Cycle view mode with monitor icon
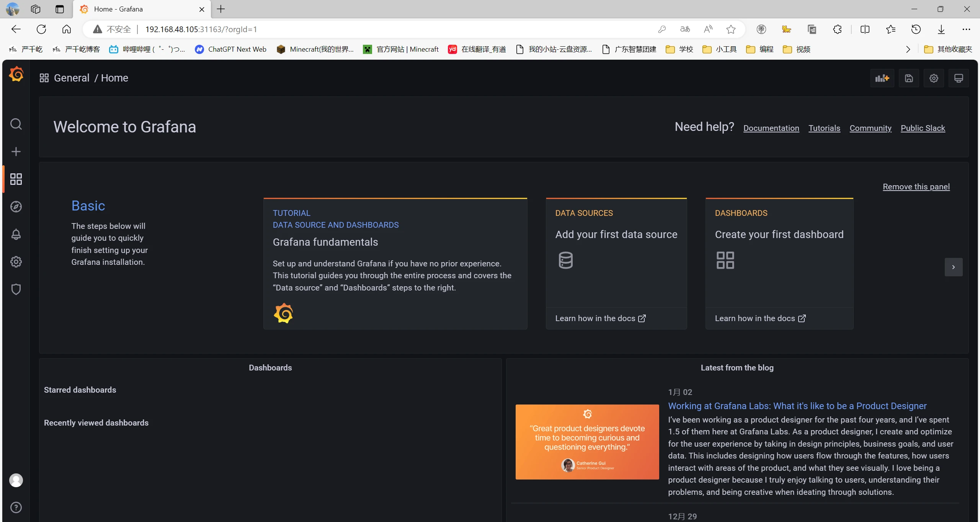The height and width of the screenshot is (522, 980). click(959, 78)
